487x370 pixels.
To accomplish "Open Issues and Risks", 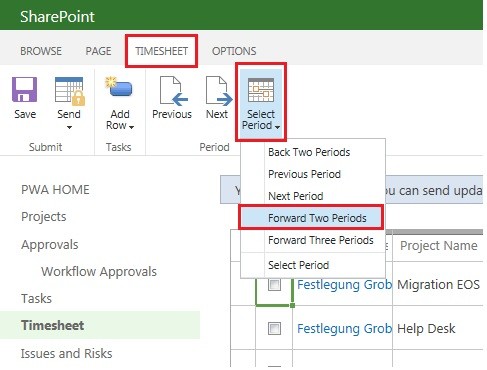I will (x=66, y=353).
